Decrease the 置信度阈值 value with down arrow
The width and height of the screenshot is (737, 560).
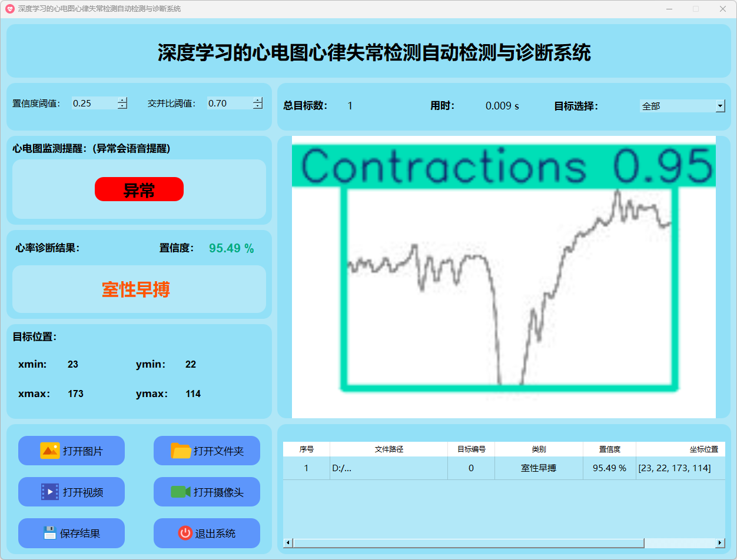pyautogui.click(x=122, y=106)
